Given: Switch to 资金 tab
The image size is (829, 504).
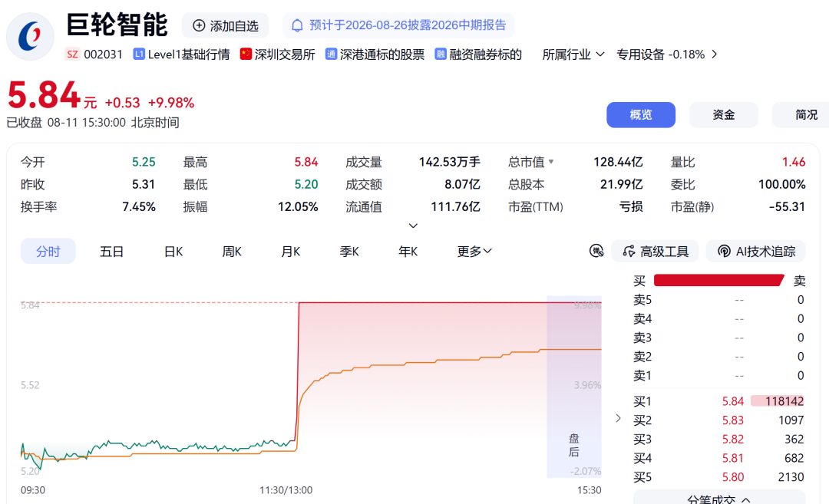Looking at the screenshot, I should [x=723, y=114].
